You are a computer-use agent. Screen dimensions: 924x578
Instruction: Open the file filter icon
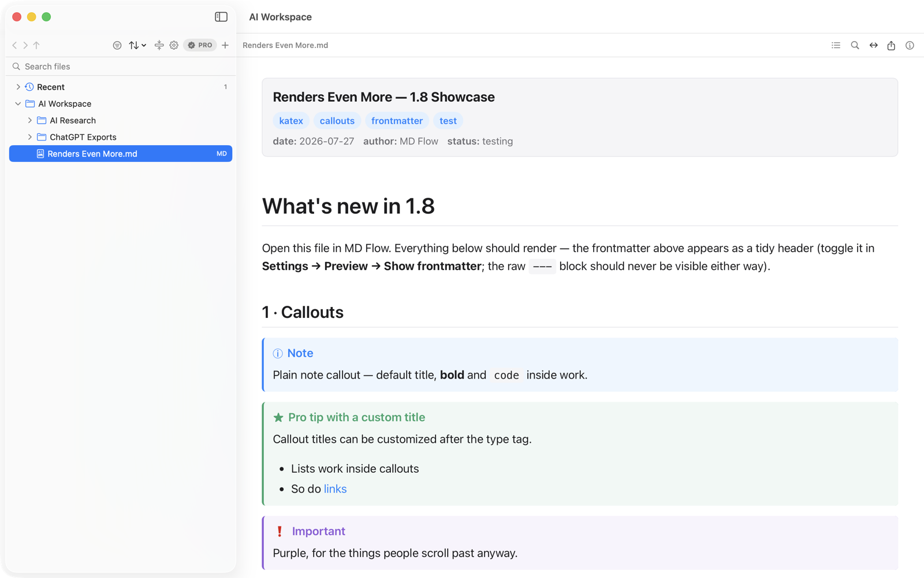coord(117,45)
